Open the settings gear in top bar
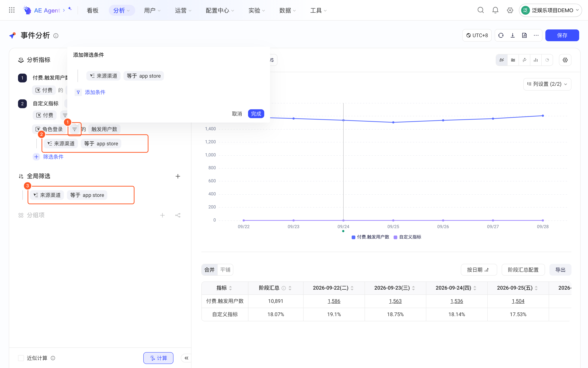Image resolution: width=588 pixels, height=368 pixels. [510, 10]
